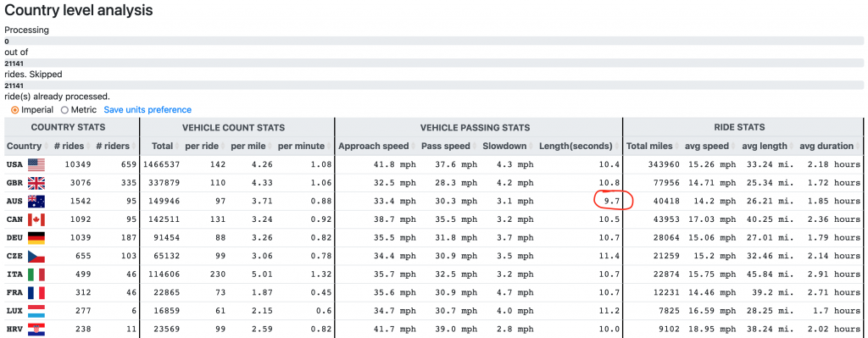
Task: Select the GBR total cell 337879
Action: point(167,183)
